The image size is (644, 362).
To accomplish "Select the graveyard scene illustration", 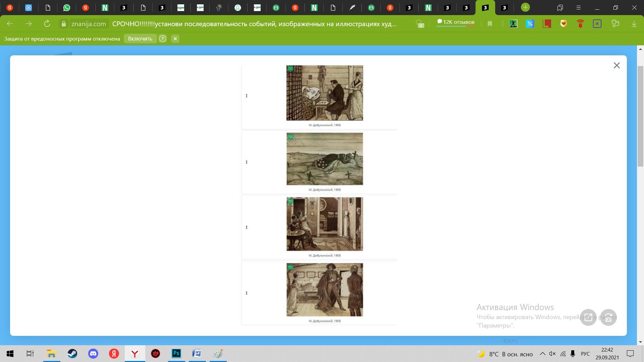I will click(324, 159).
